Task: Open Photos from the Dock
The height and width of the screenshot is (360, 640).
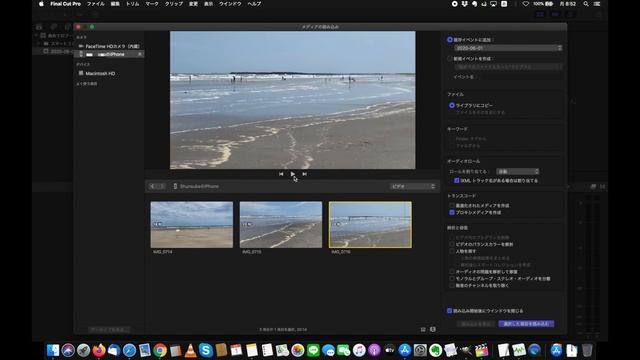Action: coord(298,350)
